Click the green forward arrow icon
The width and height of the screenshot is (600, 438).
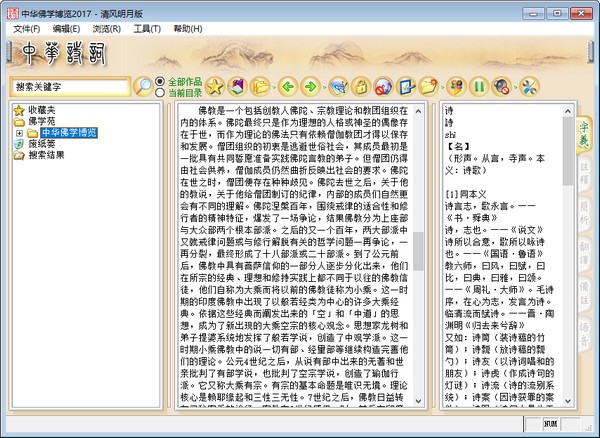tap(311, 87)
